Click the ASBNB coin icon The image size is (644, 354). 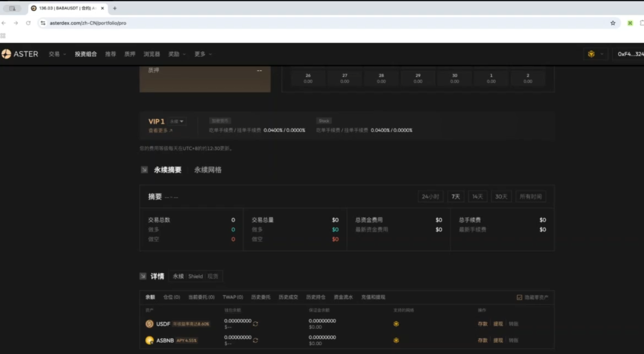pos(149,340)
